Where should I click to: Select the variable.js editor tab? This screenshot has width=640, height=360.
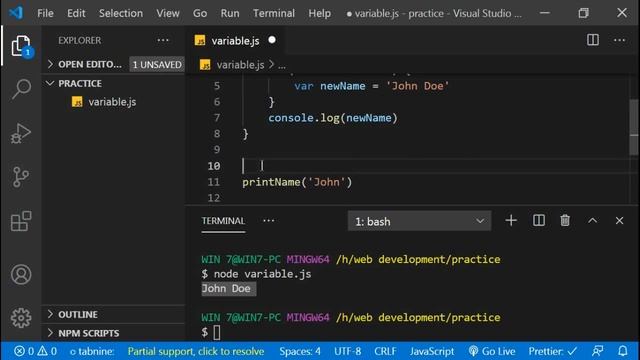tap(235, 40)
